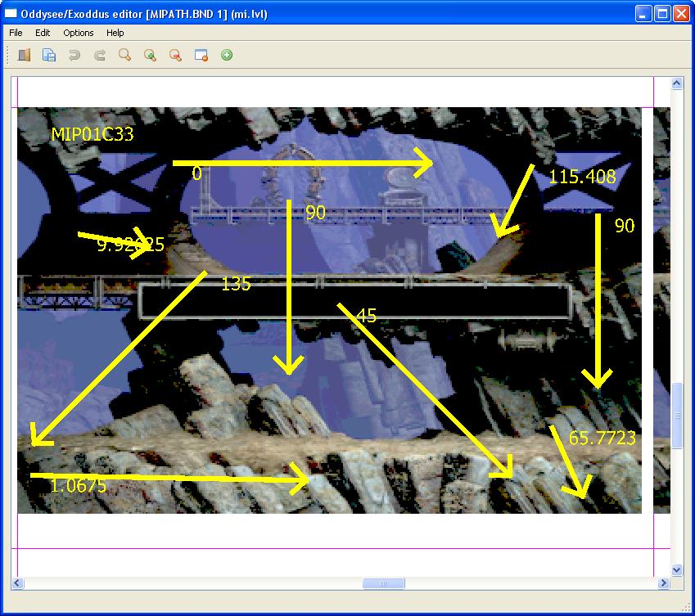Click the redo arrow icon
Image resolution: width=695 pixels, height=616 pixels.
coord(100,56)
